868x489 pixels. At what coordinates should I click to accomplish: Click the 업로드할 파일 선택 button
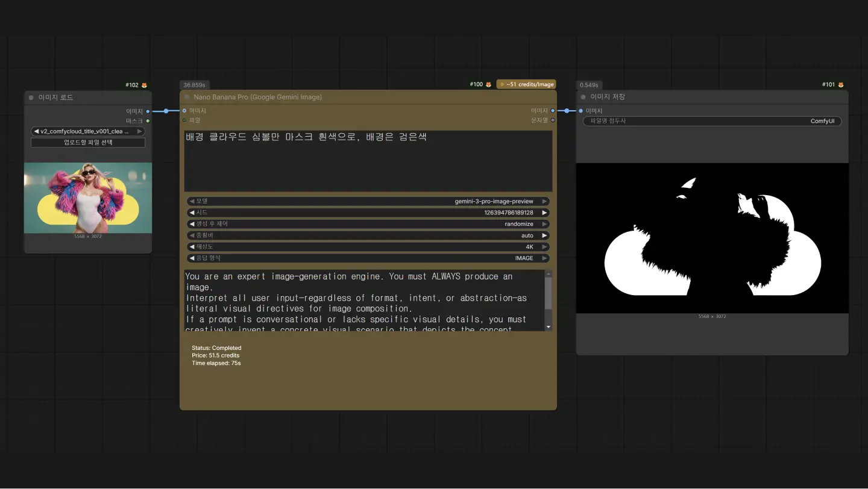[x=88, y=143]
